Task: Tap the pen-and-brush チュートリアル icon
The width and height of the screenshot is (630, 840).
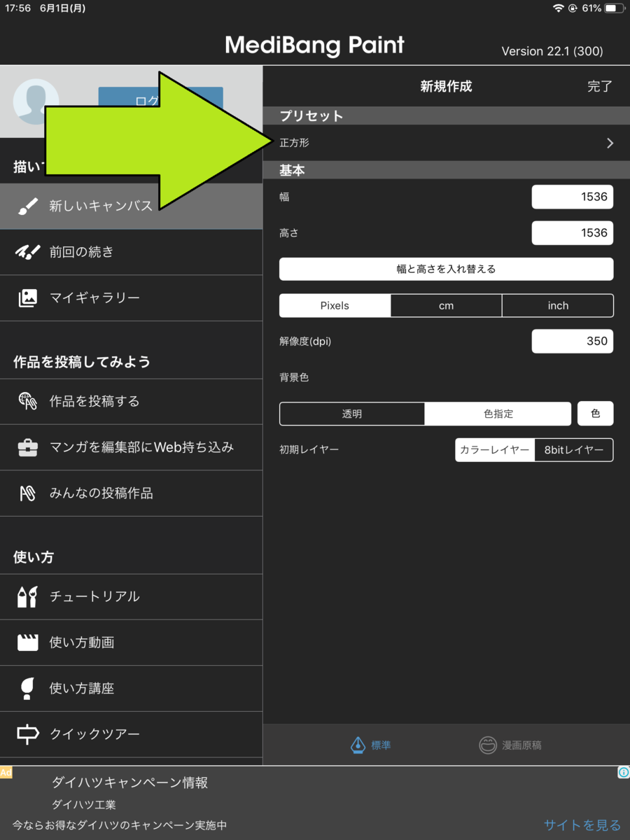Action: (x=27, y=596)
